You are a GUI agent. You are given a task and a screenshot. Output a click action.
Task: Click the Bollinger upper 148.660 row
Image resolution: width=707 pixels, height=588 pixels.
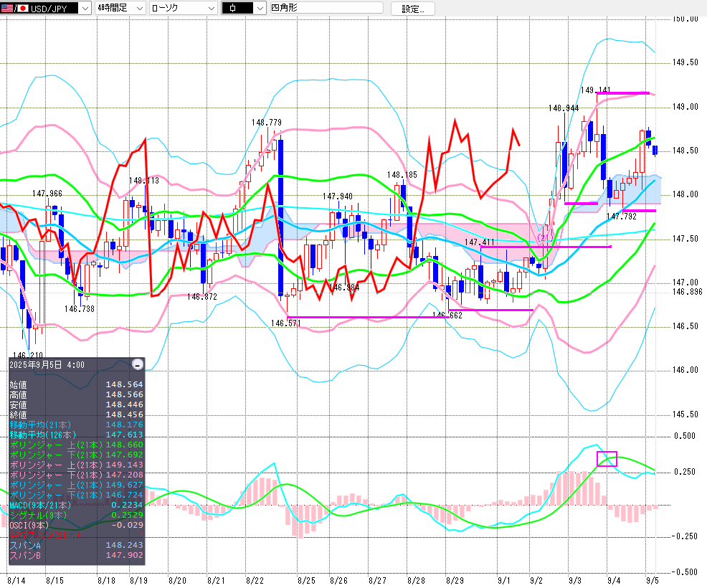(76, 445)
